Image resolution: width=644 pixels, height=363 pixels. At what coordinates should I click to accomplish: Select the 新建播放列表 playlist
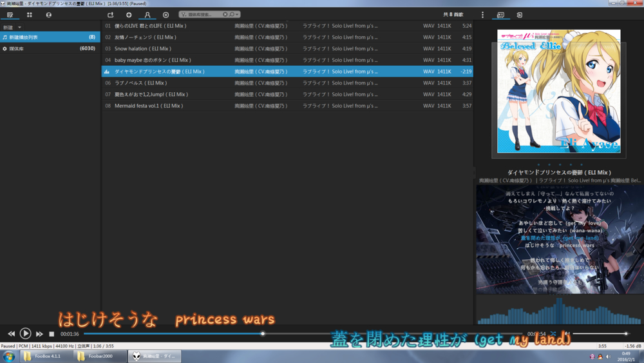50,37
